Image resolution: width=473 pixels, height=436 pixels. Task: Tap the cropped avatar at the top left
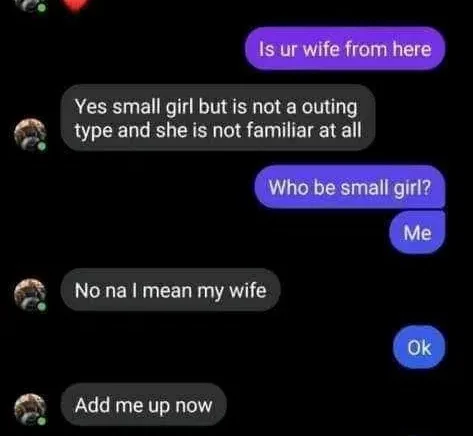(33, 5)
